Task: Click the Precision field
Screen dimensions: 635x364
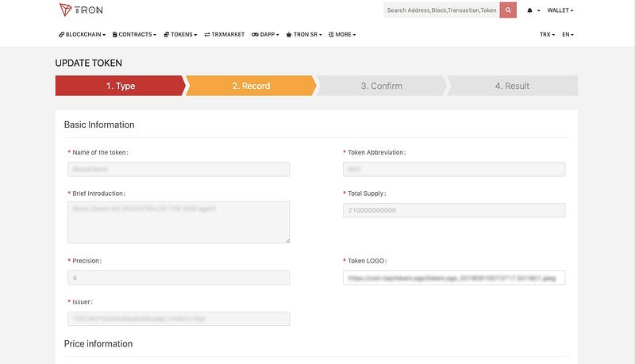Action: [179, 278]
